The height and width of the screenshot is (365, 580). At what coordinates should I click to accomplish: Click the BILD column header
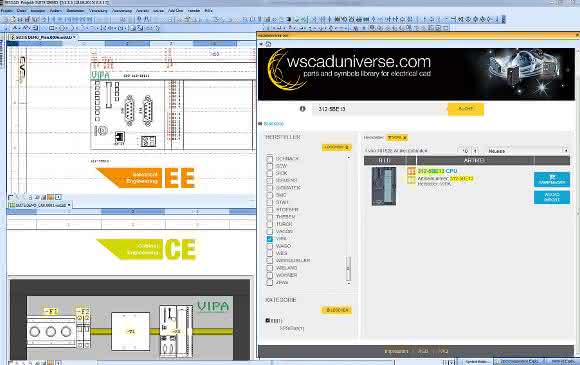click(x=384, y=160)
